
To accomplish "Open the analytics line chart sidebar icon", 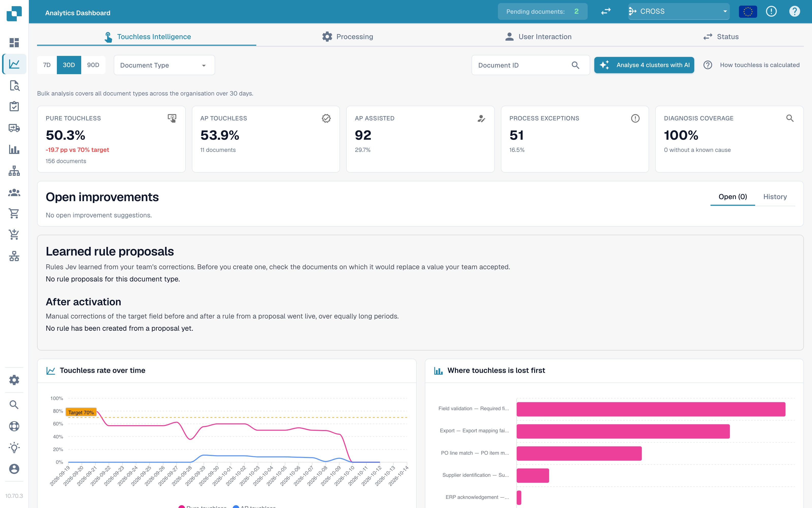I will pos(14,64).
